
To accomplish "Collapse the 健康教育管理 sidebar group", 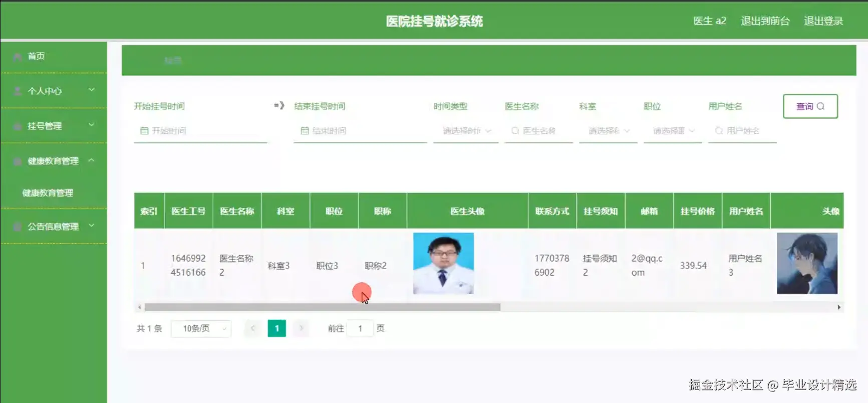I will pos(54,161).
